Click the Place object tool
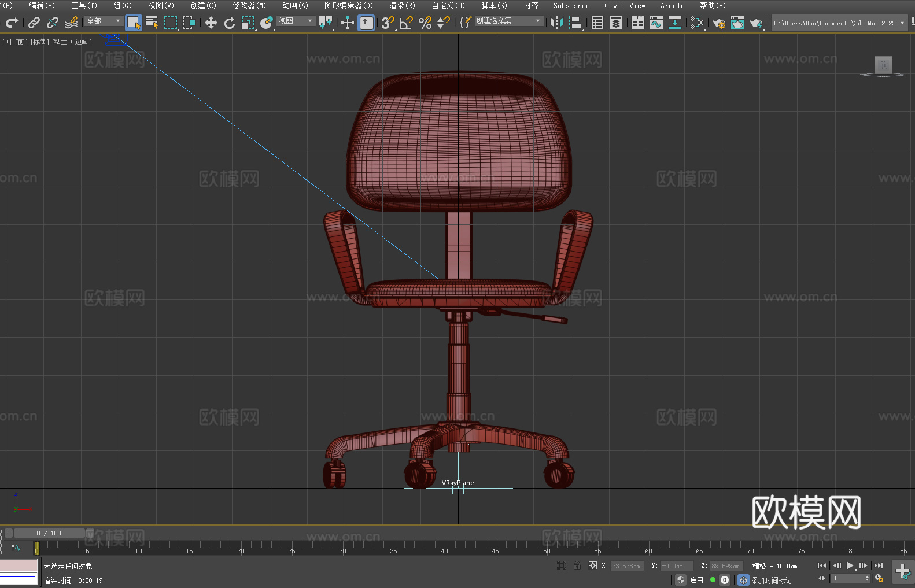This screenshot has width=915, height=588. pos(267,23)
